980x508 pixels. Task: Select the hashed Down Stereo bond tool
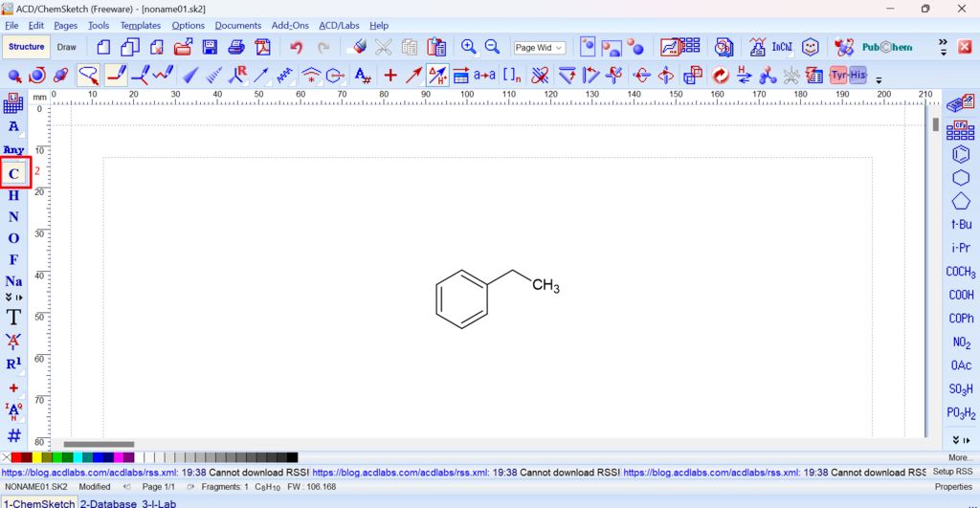point(213,77)
